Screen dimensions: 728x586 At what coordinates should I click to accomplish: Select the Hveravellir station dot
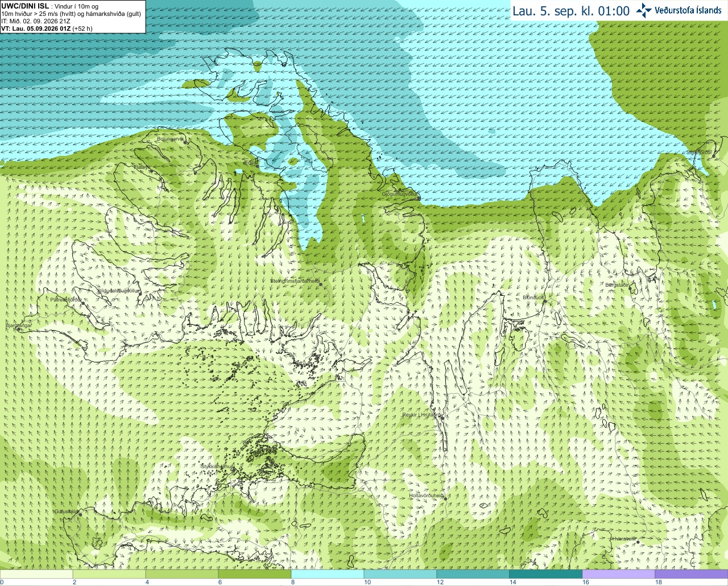(x=637, y=541)
